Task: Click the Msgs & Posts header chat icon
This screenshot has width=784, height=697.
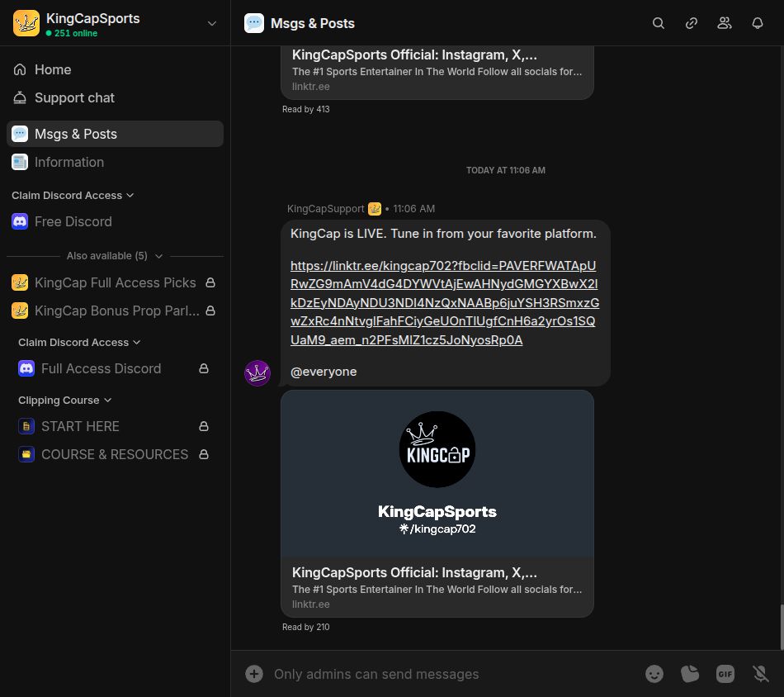Action: pyautogui.click(x=254, y=23)
